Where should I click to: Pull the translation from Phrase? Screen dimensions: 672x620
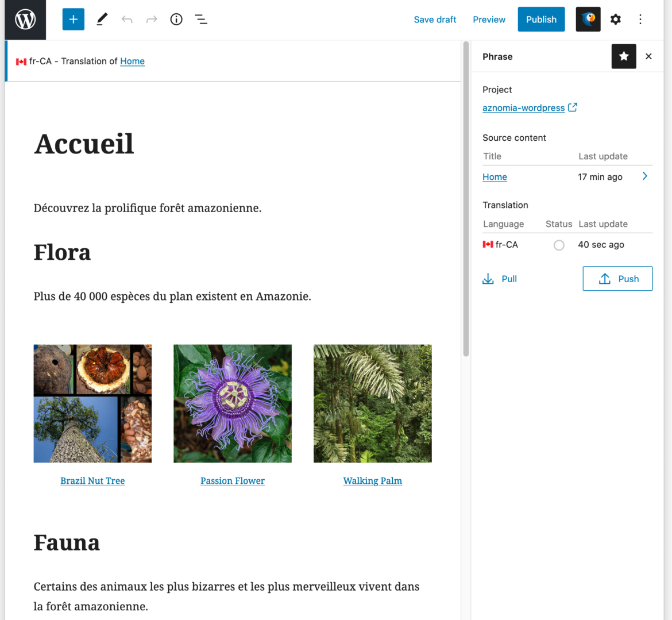click(x=499, y=279)
